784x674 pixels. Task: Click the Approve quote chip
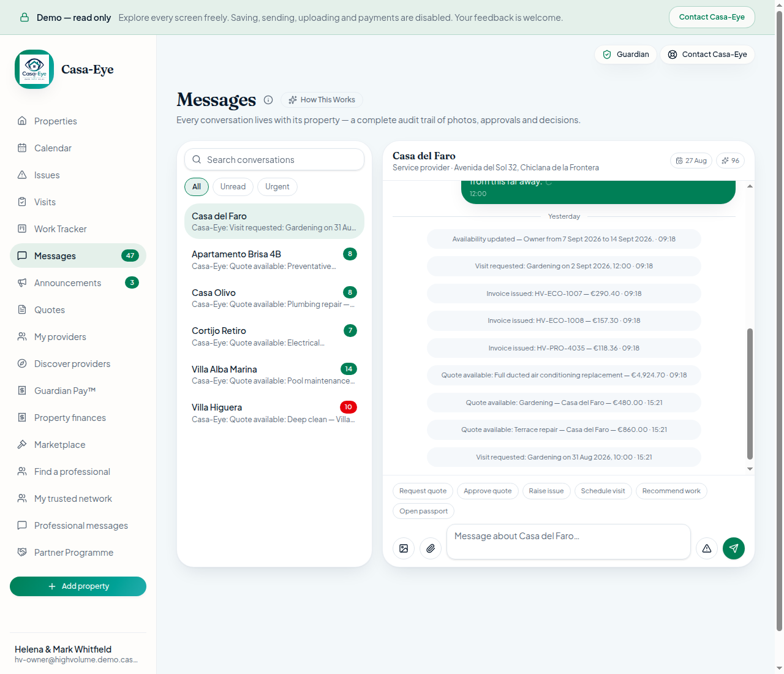coord(488,491)
